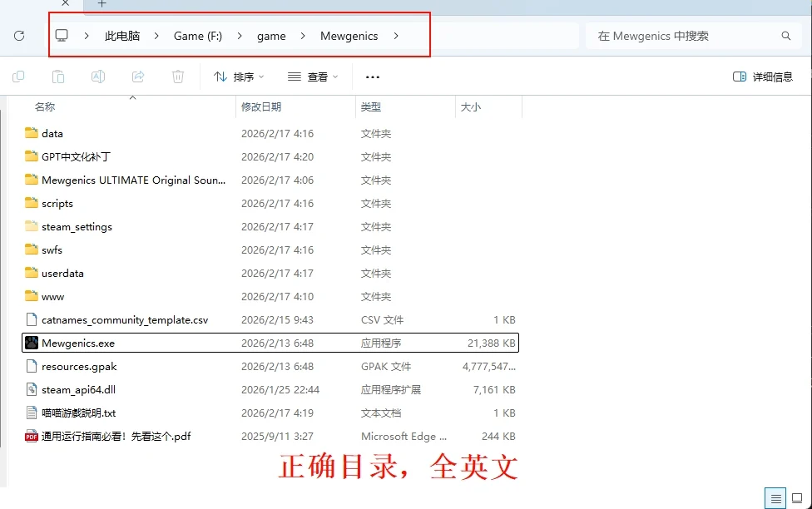Viewport: 812px width, 509px height.
Task: Open the See more ellipsis menu
Action: coord(373,77)
